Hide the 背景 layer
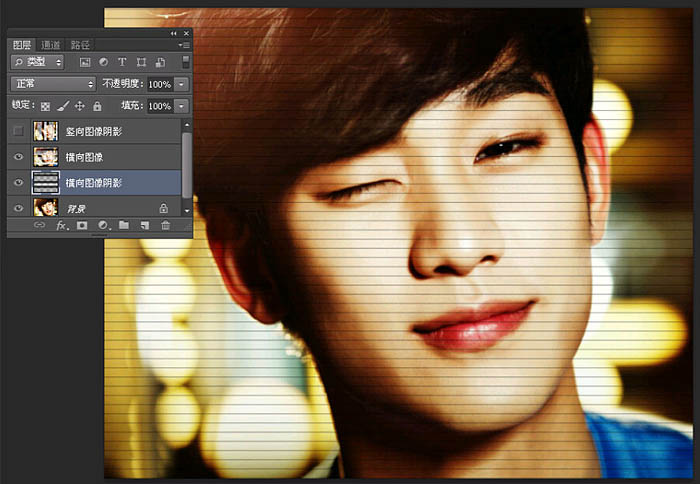700x484 pixels. point(18,208)
